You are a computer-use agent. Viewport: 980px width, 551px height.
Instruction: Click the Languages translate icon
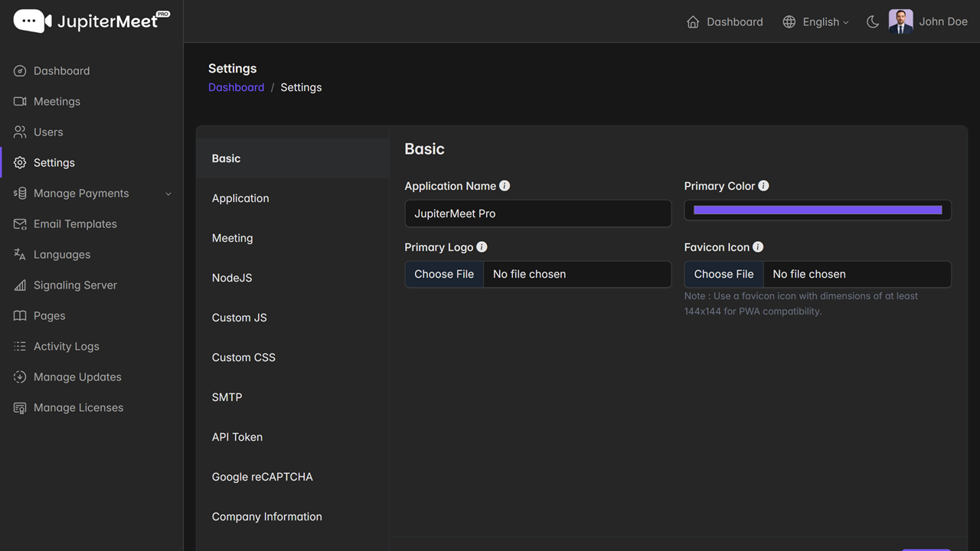[x=20, y=255]
